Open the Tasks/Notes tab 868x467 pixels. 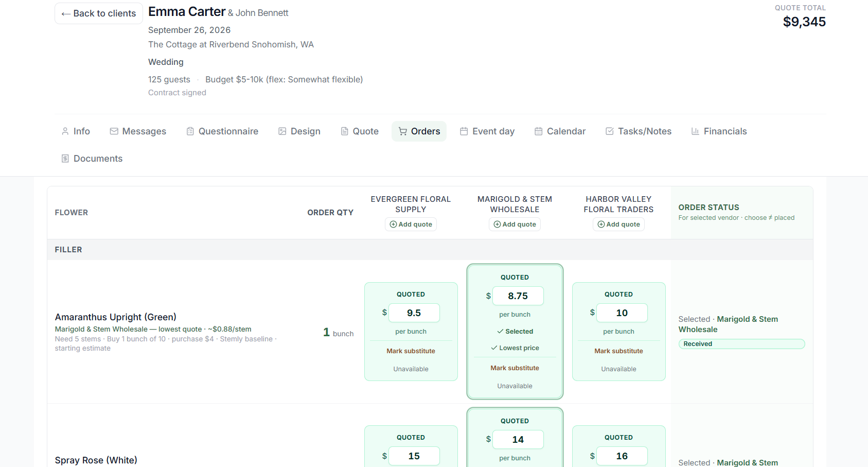tap(639, 131)
